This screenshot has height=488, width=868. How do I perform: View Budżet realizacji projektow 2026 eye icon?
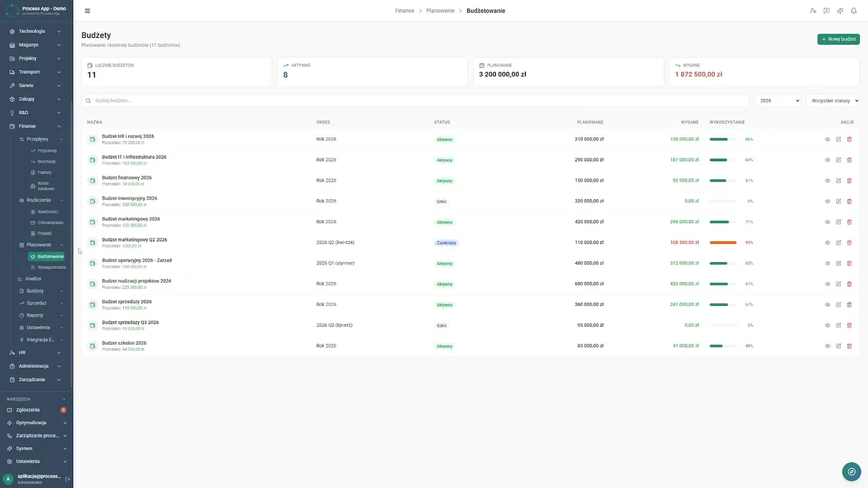828,284
